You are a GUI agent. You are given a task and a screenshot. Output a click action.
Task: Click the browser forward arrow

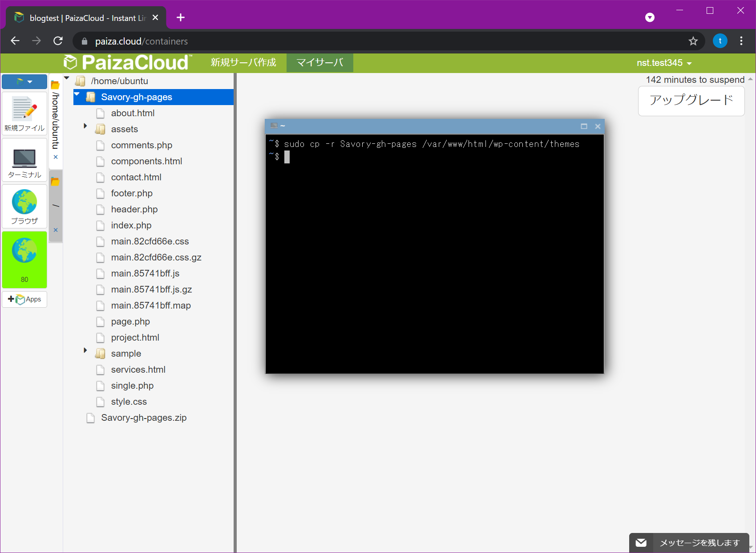[x=36, y=41]
